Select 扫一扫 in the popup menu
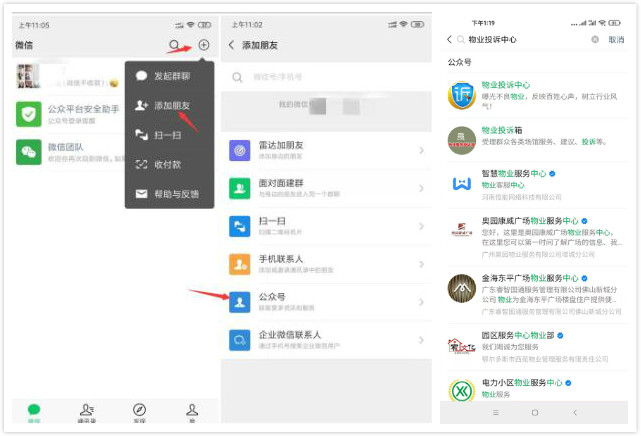The width and height of the screenshot is (641, 436). point(169,135)
